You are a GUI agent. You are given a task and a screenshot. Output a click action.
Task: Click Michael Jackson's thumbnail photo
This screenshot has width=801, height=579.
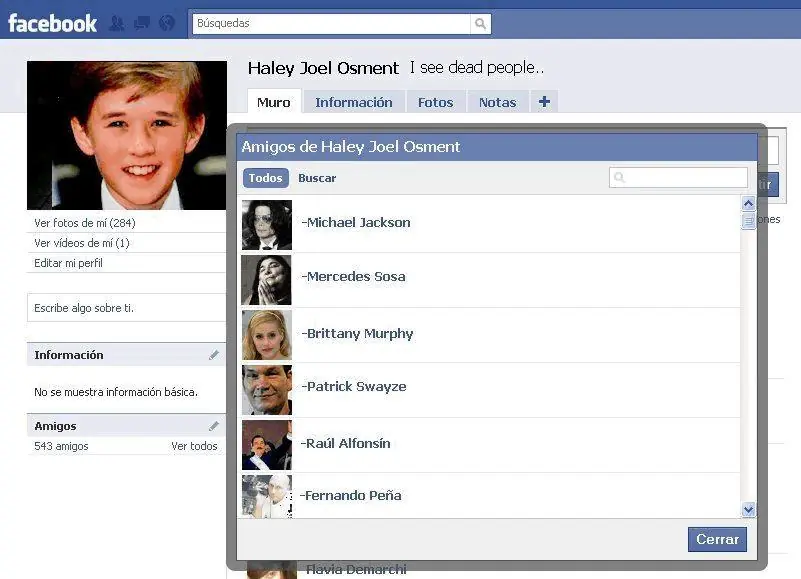click(x=267, y=225)
